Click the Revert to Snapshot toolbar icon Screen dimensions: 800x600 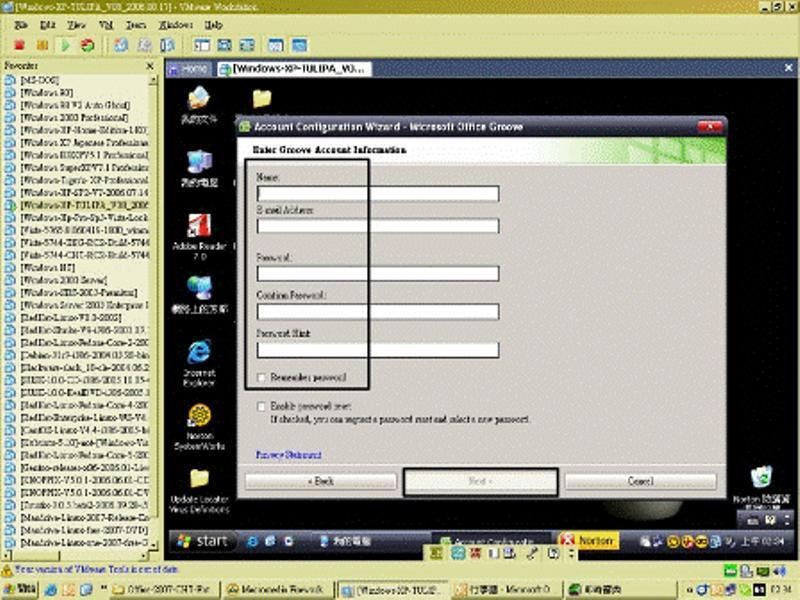click(145, 45)
